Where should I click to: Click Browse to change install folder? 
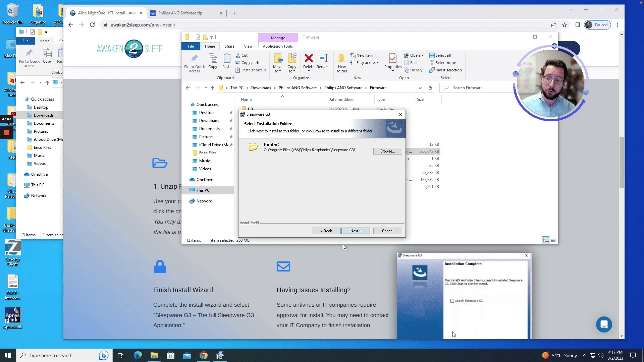(x=387, y=151)
